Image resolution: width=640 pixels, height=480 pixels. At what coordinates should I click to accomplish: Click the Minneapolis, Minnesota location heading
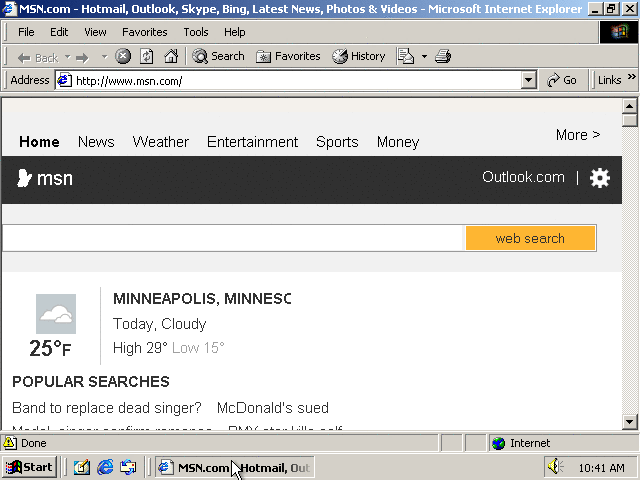point(202,299)
